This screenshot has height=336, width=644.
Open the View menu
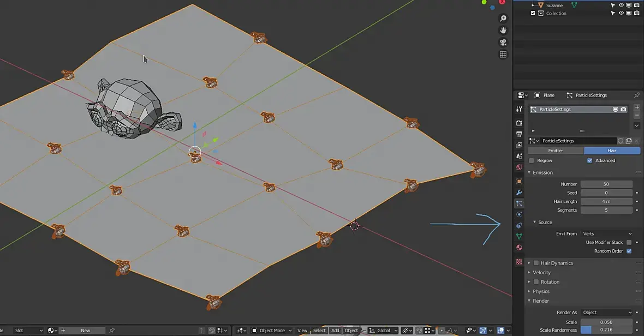click(x=302, y=330)
